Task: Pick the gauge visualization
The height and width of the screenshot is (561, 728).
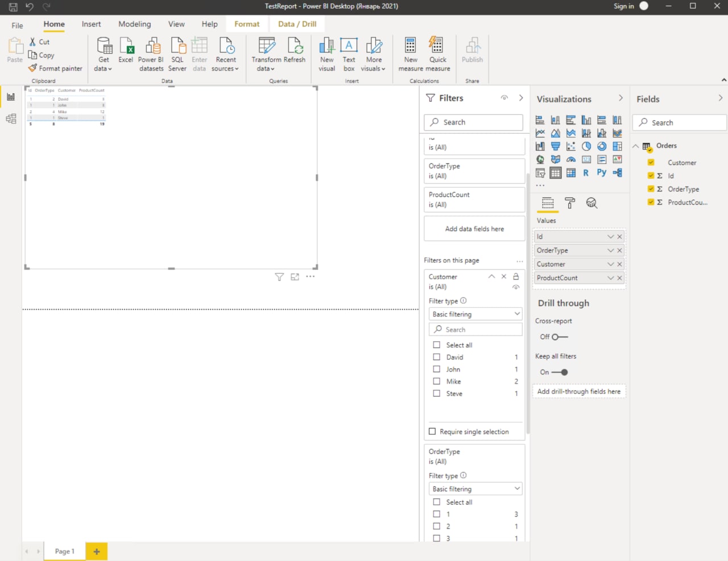Action: (x=570, y=159)
